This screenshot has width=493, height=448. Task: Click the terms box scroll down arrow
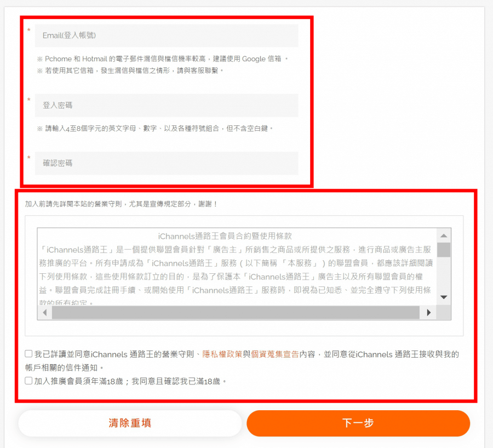click(x=444, y=297)
